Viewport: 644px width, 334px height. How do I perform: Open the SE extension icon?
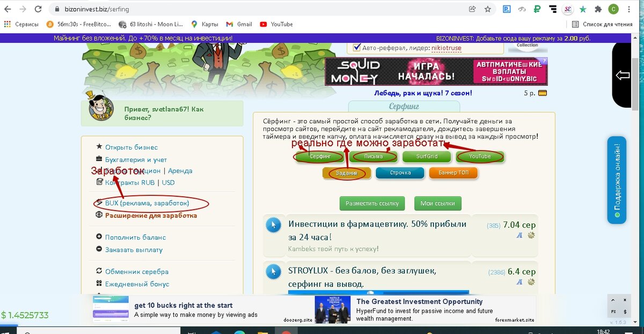coord(568,9)
